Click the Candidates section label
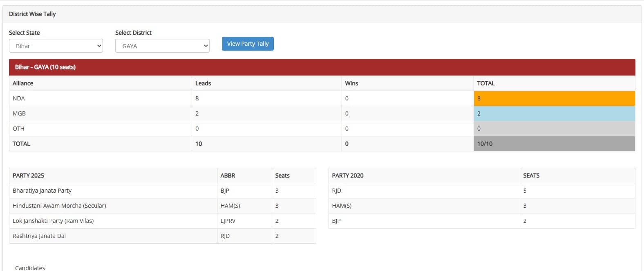This screenshot has width=644, height=271. 30,268
